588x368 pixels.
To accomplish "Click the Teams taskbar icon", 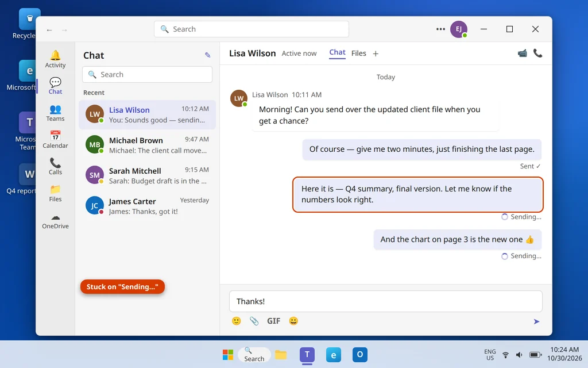I will [x=307, y=354].
